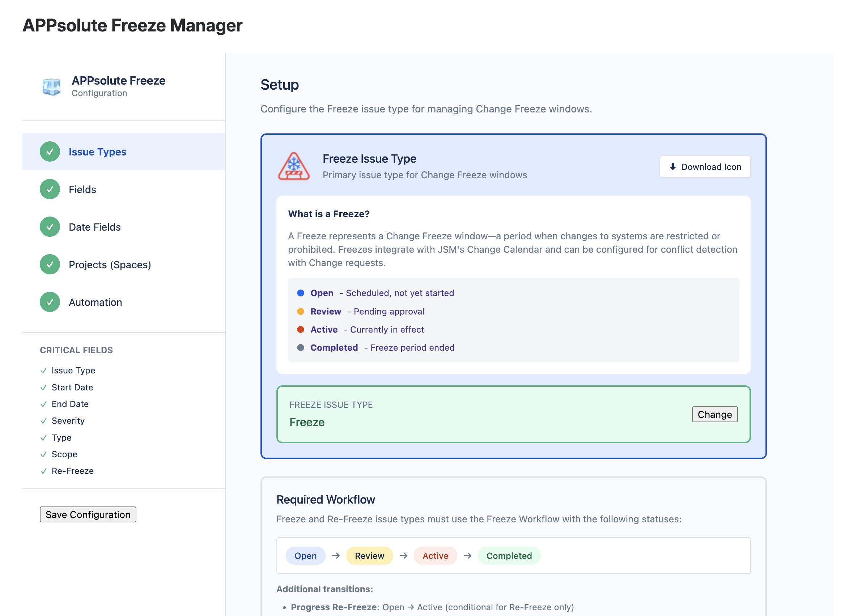
Task: Go to Projects (Spaces) step
Action: tap(110, 265)
